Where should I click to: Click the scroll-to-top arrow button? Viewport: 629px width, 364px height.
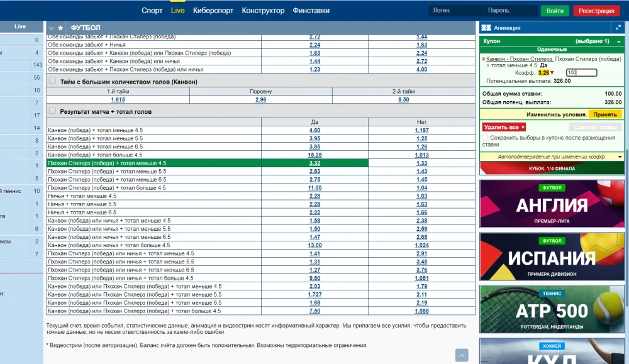(x=462, y=355)
